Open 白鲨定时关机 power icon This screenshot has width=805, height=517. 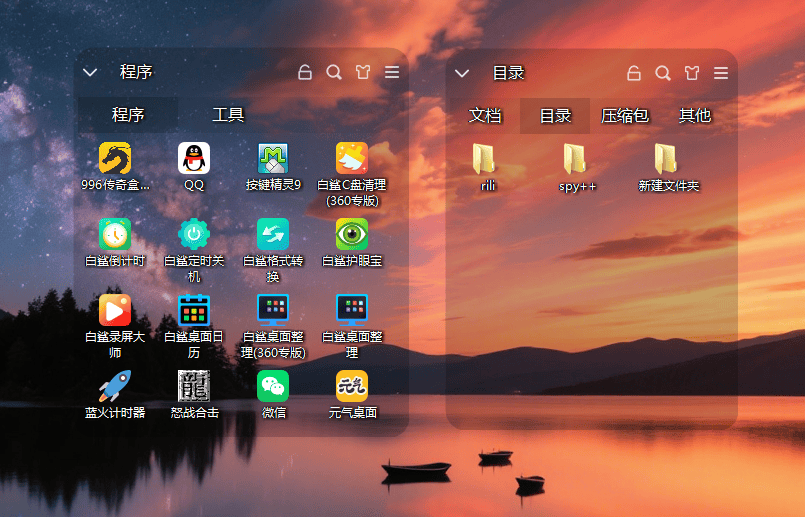[x=194, y=234]
